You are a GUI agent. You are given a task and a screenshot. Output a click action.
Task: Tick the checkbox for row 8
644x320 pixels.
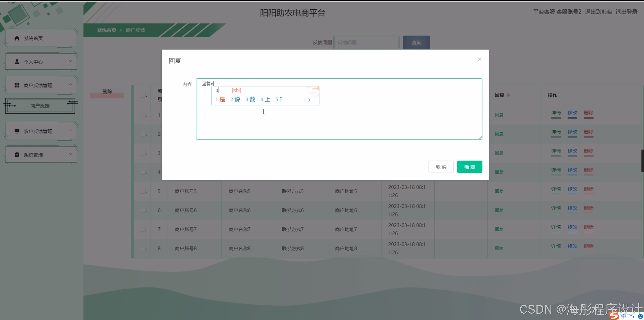(143, 248)
